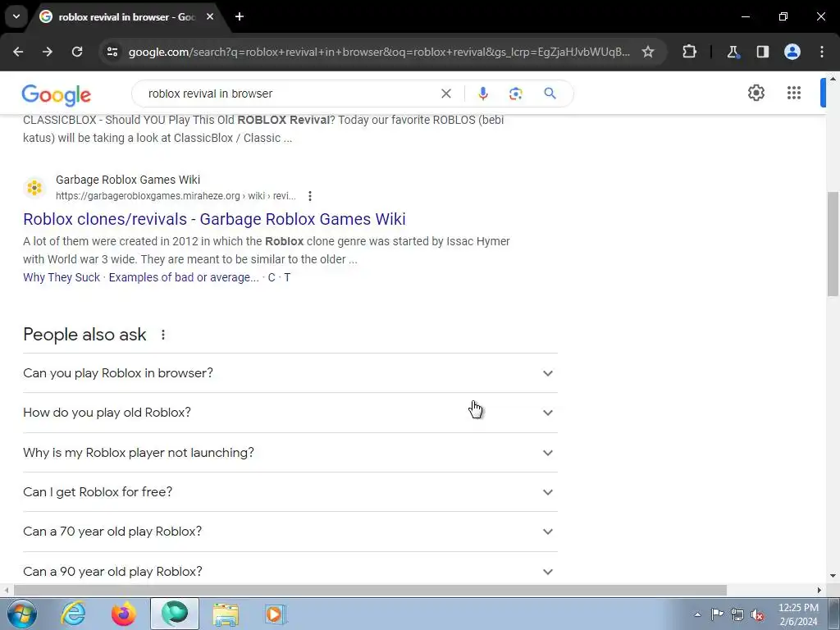Click the taskbar clock 12:25 PM

pyautogui.click(x=798, y=608)
